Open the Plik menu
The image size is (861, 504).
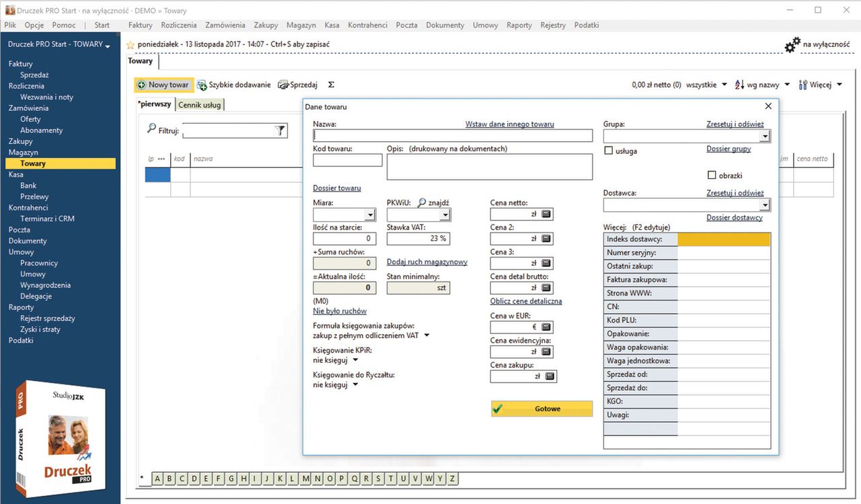pos(10,25)
